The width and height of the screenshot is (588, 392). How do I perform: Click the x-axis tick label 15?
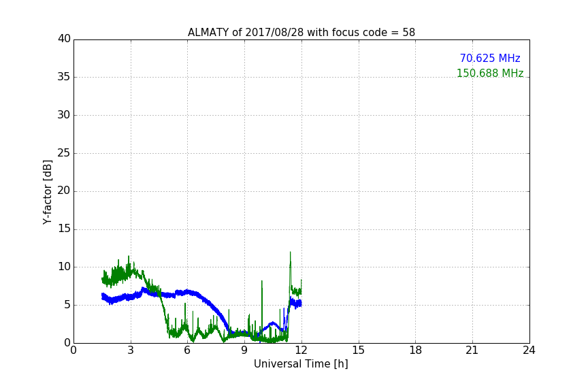coord(359,350)
